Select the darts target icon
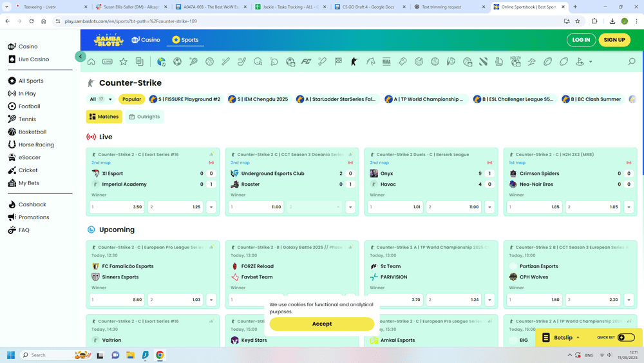The height and width of the screenshot is (363, 644). (x=419, y=62)
